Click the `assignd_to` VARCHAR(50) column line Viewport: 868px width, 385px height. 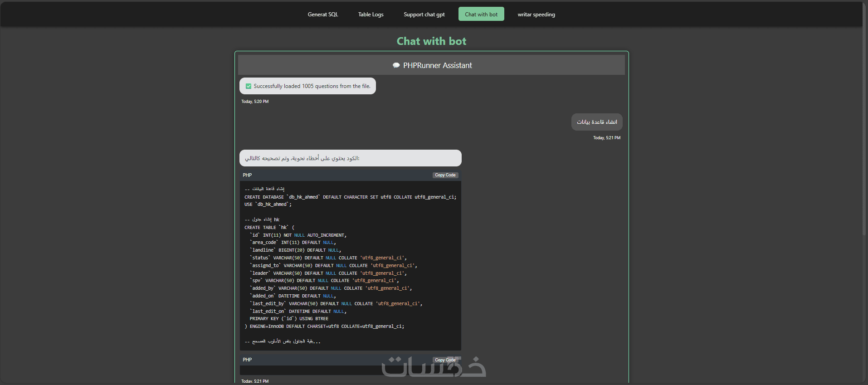[333, 266]
